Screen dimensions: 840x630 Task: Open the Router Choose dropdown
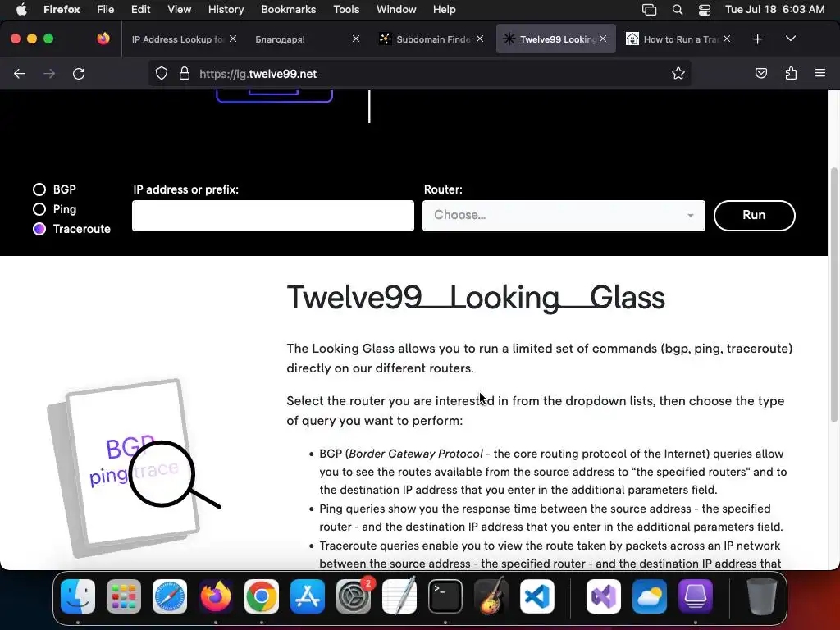(564, 216)
